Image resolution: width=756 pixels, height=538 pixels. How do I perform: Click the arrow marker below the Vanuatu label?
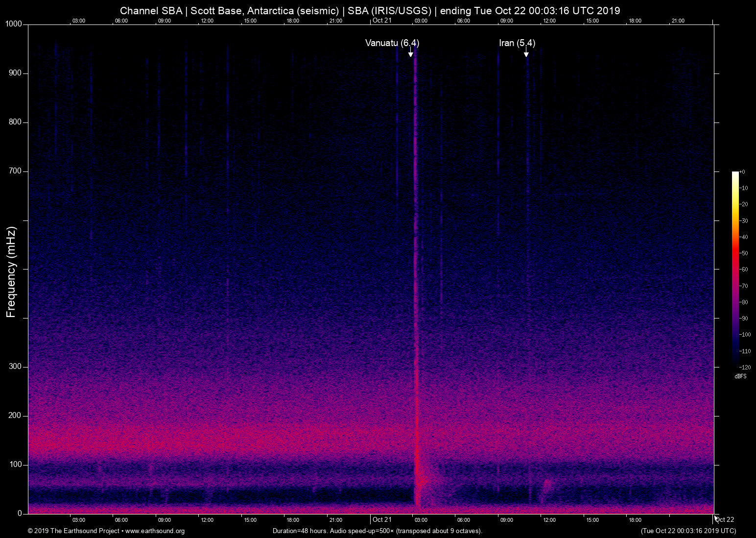(x=411, y=53)
